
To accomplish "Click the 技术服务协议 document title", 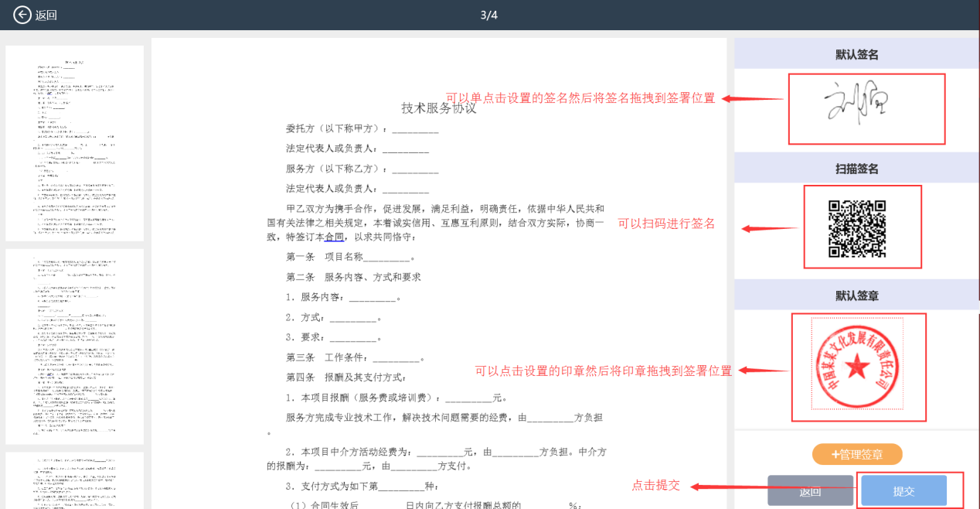I will [x=439, y=108].
